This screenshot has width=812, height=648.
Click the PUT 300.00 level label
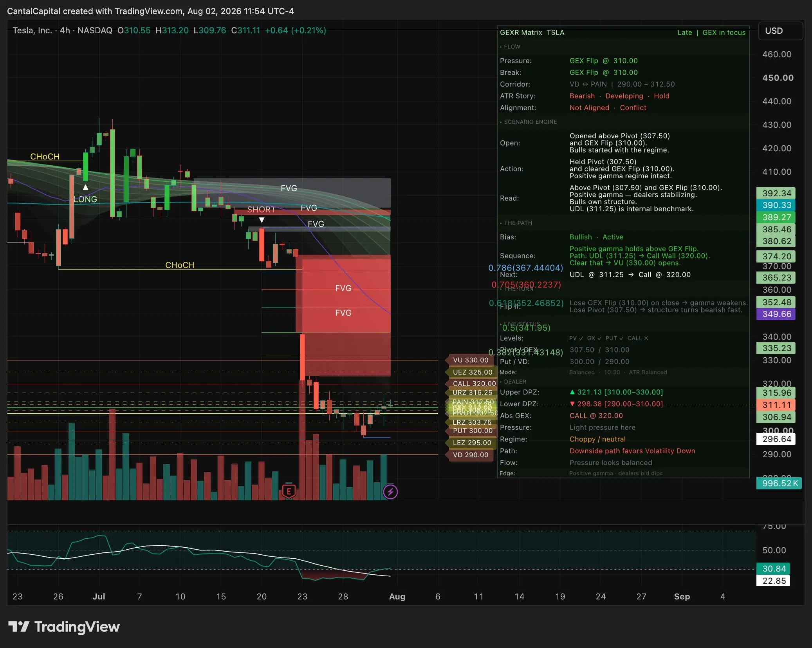[472, 431]
